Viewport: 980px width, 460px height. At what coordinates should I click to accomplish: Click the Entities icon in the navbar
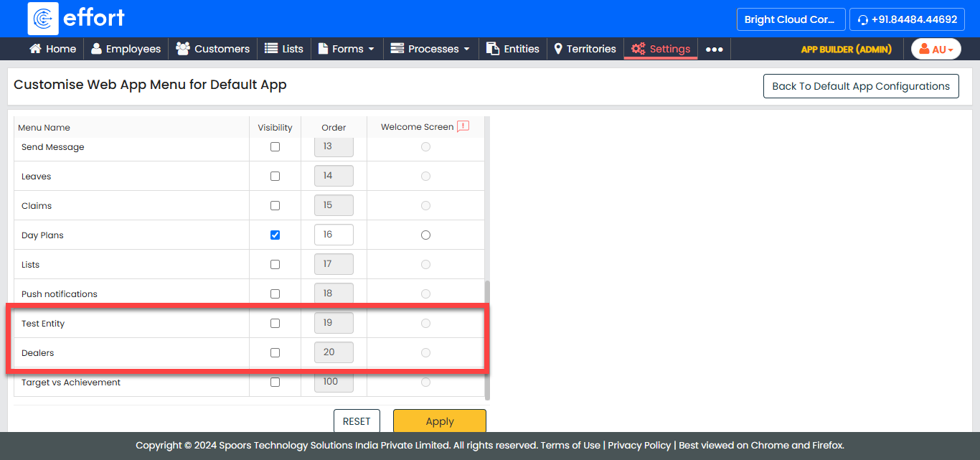click(x=493, y=49)
